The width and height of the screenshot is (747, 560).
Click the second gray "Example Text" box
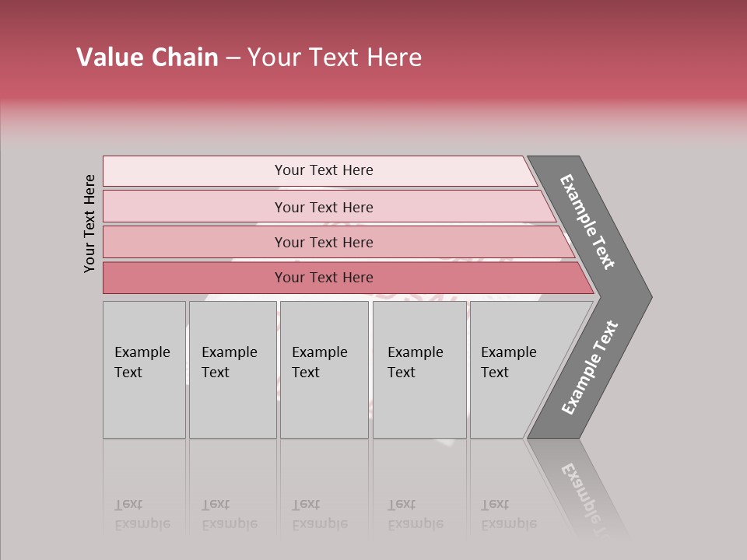tap(232, 369)
